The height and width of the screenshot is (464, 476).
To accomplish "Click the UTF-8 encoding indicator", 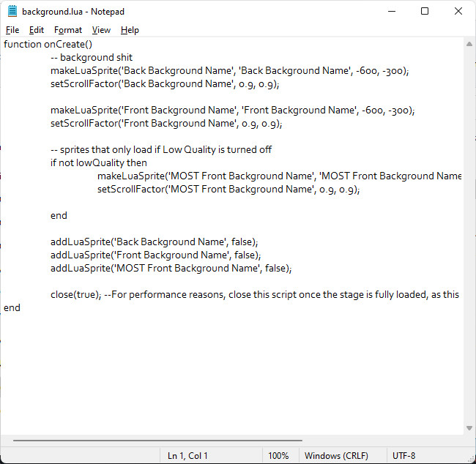I will [404, 455].
